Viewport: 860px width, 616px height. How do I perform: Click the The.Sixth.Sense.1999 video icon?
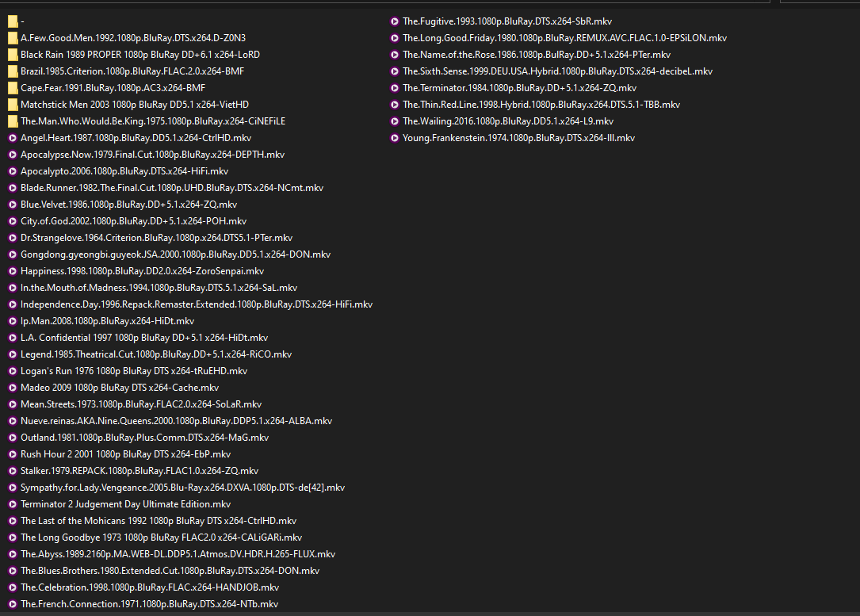click(395, 71)
